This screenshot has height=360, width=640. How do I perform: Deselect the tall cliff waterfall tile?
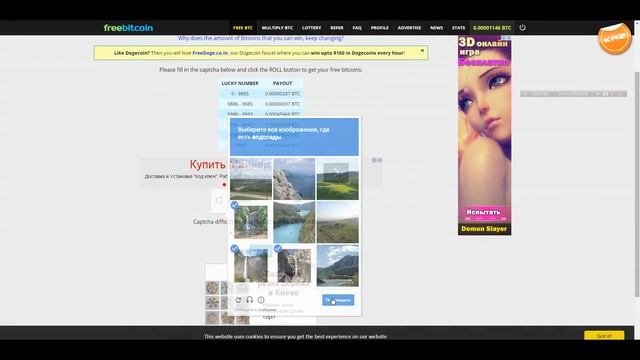click(x=251, y=265)
